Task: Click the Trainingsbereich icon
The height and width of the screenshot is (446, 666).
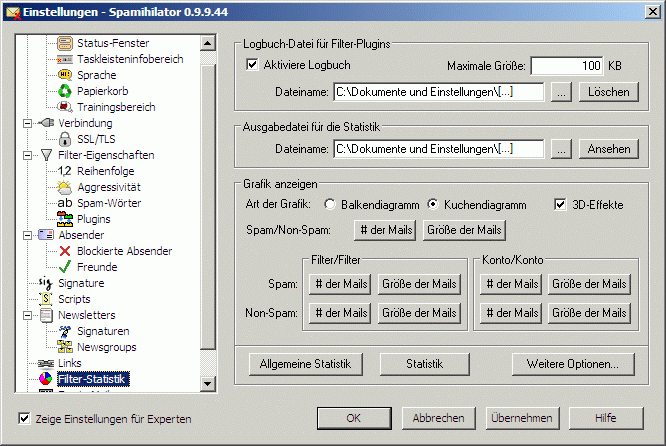Action: tap(65, 107)
